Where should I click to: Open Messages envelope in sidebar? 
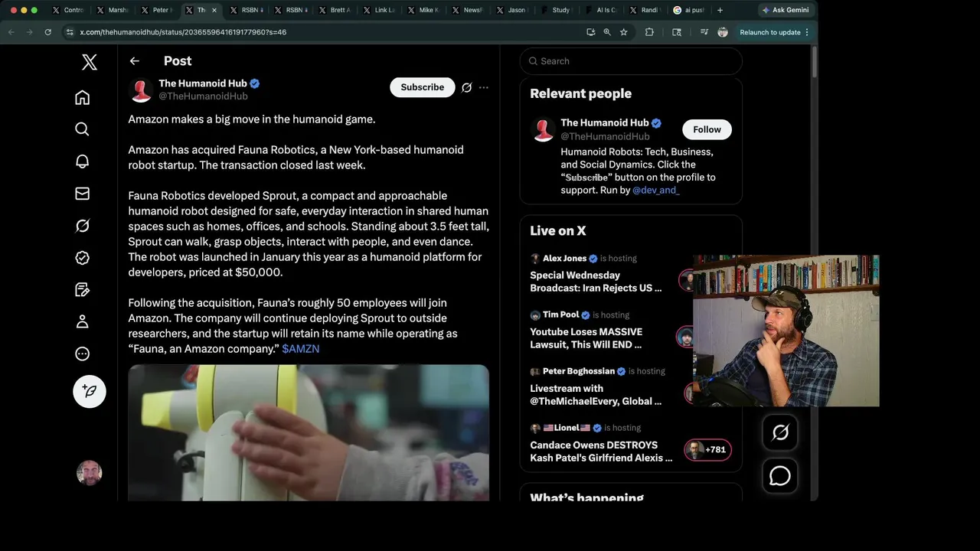click(x=83, y=194)
